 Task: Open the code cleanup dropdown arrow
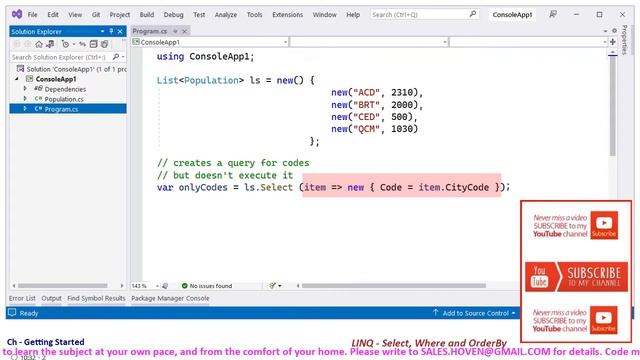[280, 286]
